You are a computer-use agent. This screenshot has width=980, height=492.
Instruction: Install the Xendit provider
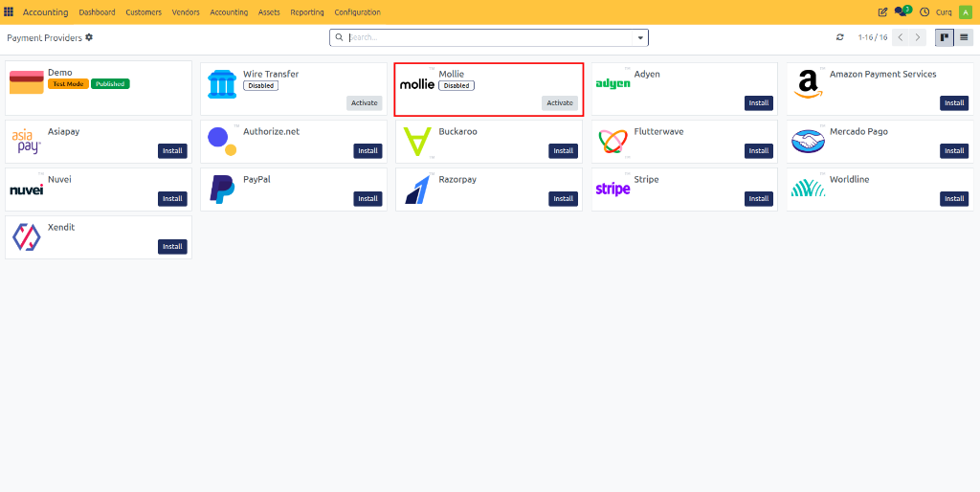(172, 246)
